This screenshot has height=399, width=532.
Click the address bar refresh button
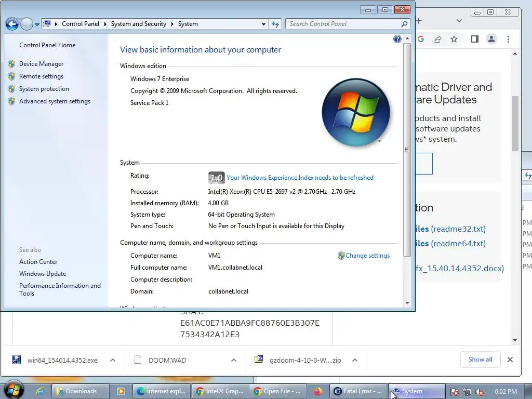tap(275, 24)
